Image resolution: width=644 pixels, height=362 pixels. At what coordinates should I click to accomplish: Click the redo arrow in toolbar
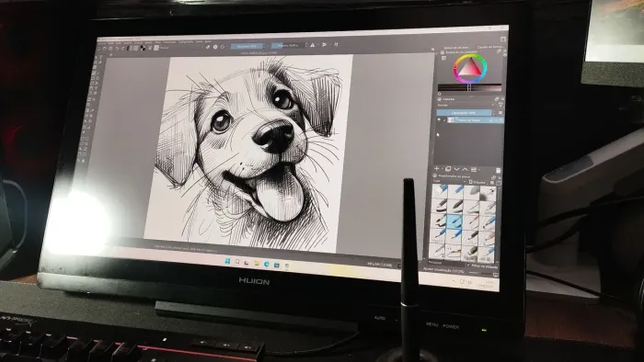122,49
